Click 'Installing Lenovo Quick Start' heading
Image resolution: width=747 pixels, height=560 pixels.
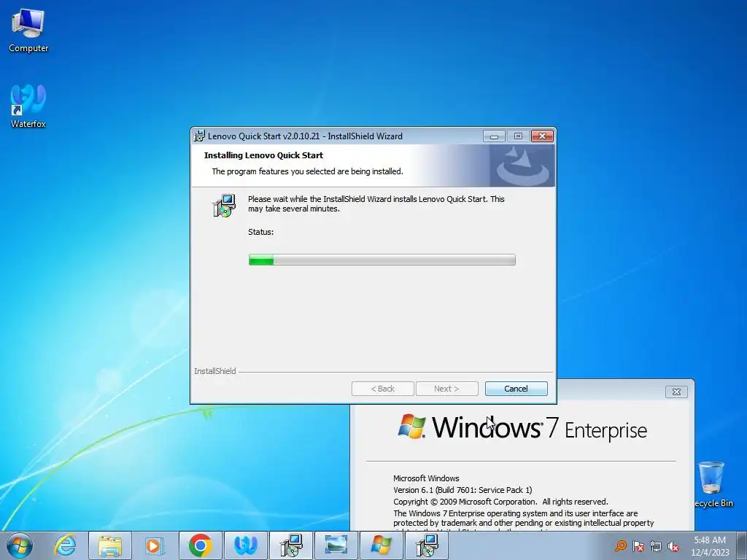coord(263,155)
